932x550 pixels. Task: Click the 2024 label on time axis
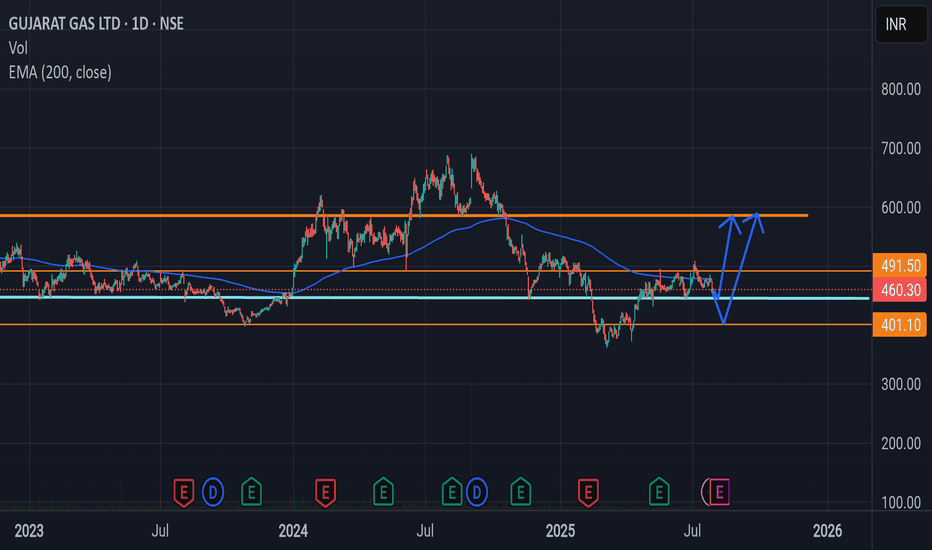tap(293, 531)
